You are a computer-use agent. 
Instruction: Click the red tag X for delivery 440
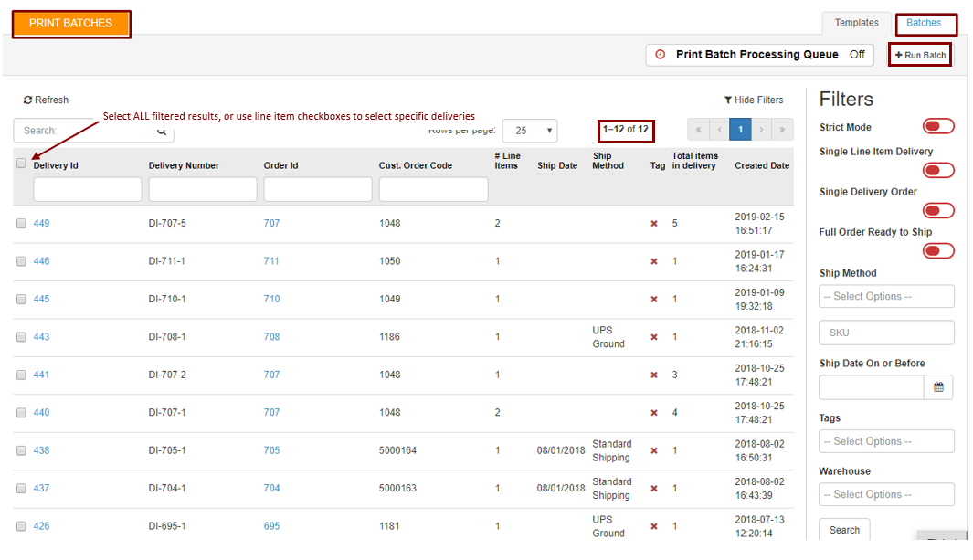654,412
